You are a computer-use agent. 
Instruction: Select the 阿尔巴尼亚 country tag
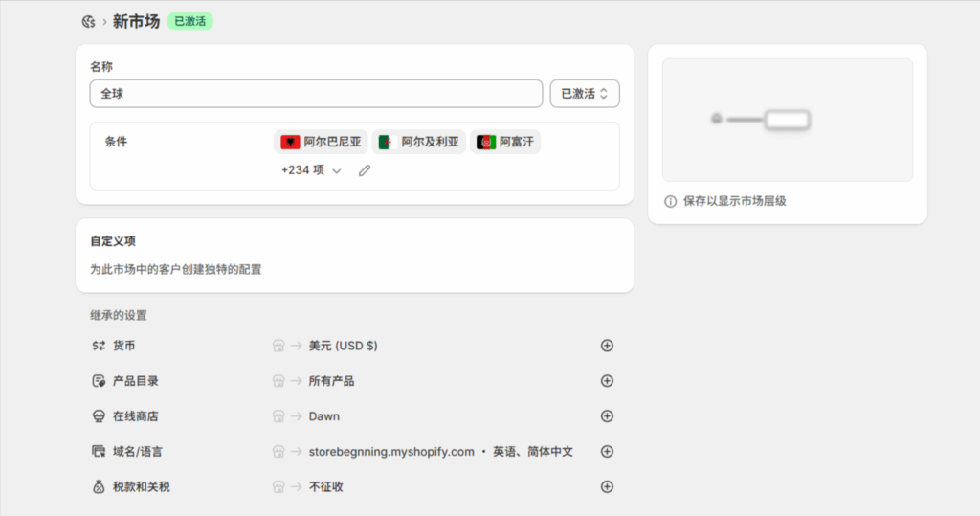click(322, 143)
